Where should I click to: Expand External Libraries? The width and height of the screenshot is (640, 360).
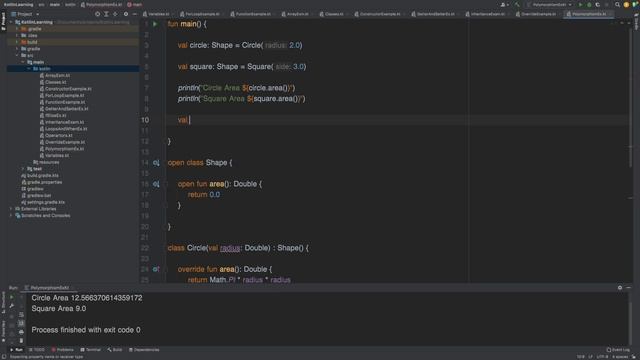11,209
